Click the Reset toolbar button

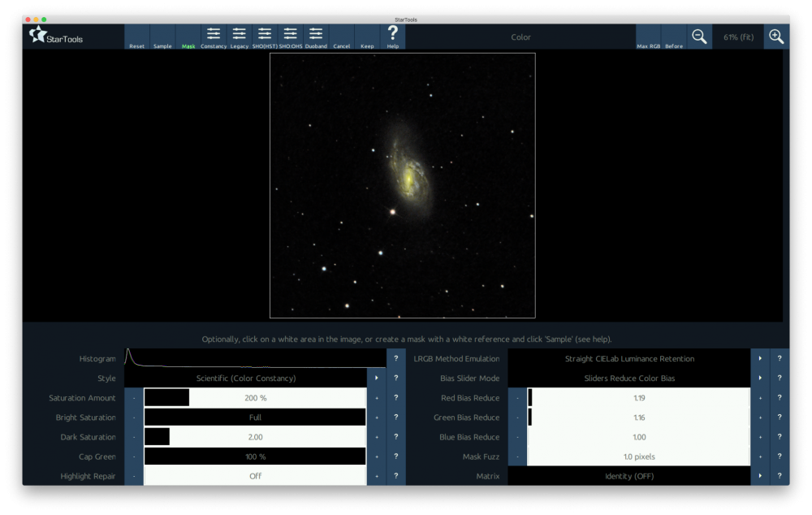click(x=136, y=37)
